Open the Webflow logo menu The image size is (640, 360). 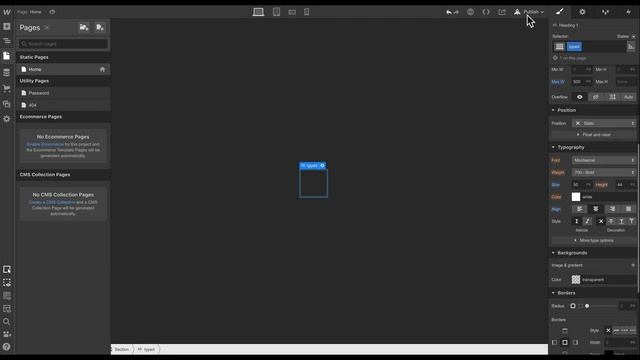(7, 12)
